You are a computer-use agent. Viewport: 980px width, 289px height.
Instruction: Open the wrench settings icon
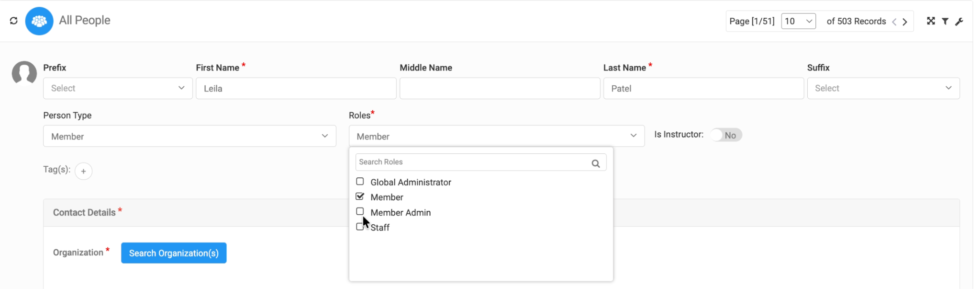tap(959, 22)
